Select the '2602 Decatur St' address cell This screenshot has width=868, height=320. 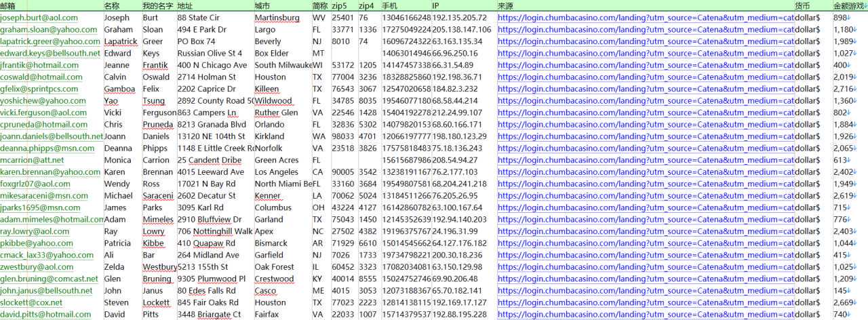pyautogui.click(x=206, y=196)
